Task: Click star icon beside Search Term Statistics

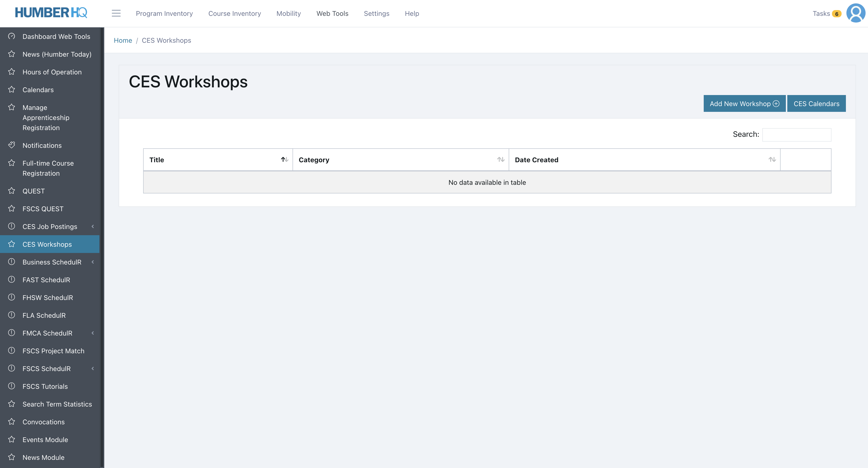Action: coord(12,404)
